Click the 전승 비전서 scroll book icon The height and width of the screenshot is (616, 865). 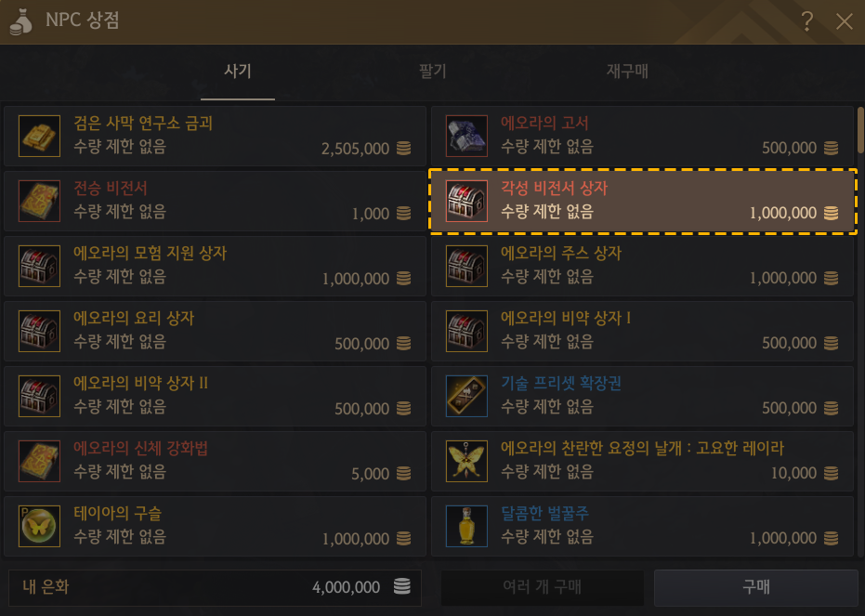tap(39, 202)
